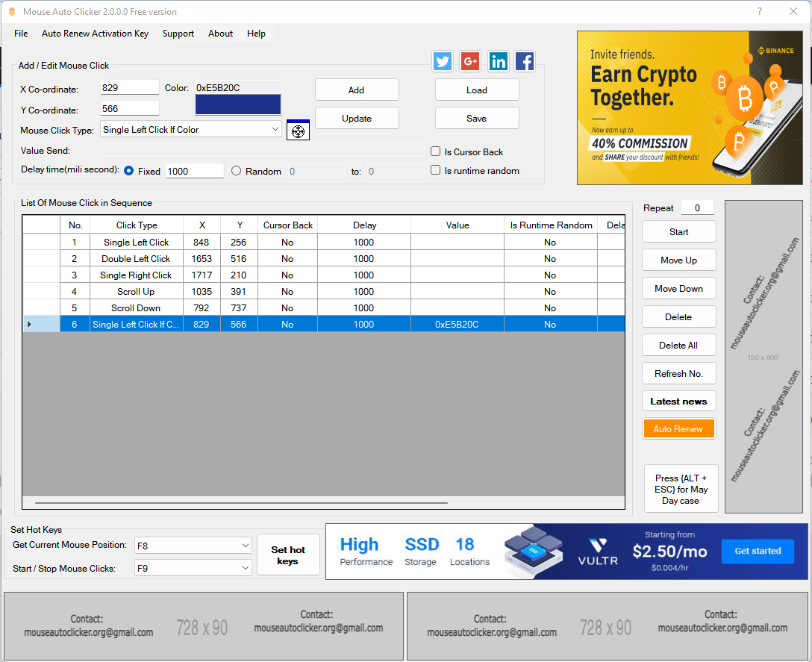Click the Google Plus icon
Viewport: 812px width, 662px height.
(x=470, y=61)
